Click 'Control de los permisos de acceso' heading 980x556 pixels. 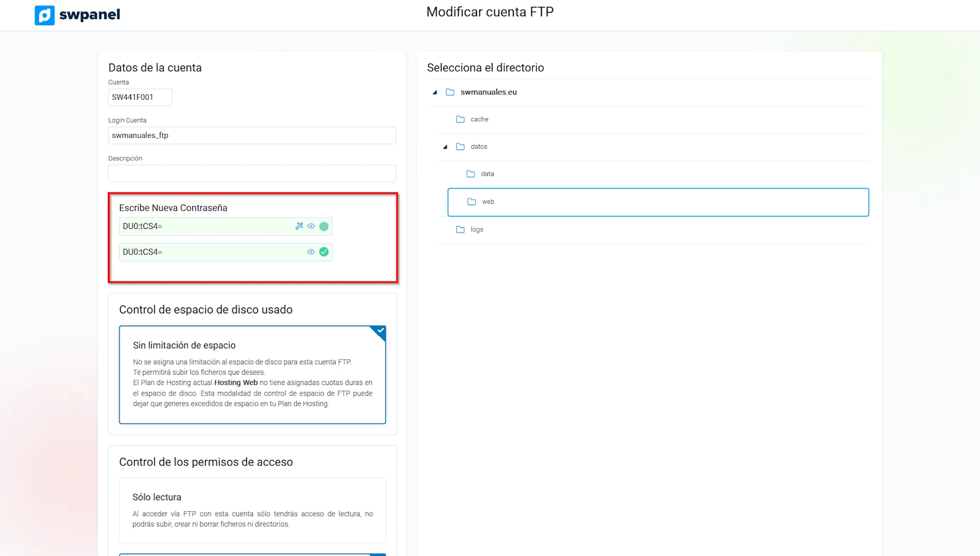coord(206,462)
